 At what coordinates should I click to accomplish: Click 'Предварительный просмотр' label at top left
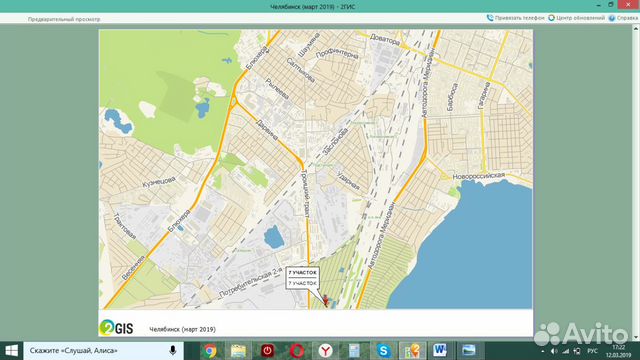64,19
